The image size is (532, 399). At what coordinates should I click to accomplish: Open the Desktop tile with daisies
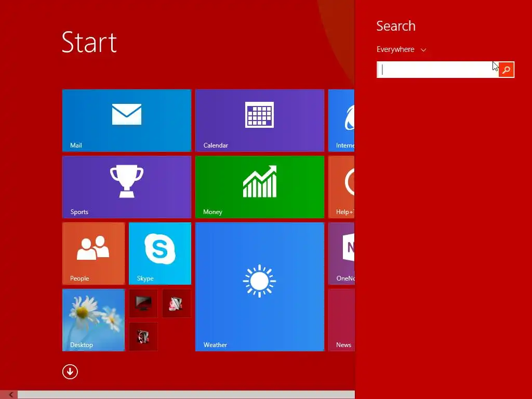click(x=94, y=320)
